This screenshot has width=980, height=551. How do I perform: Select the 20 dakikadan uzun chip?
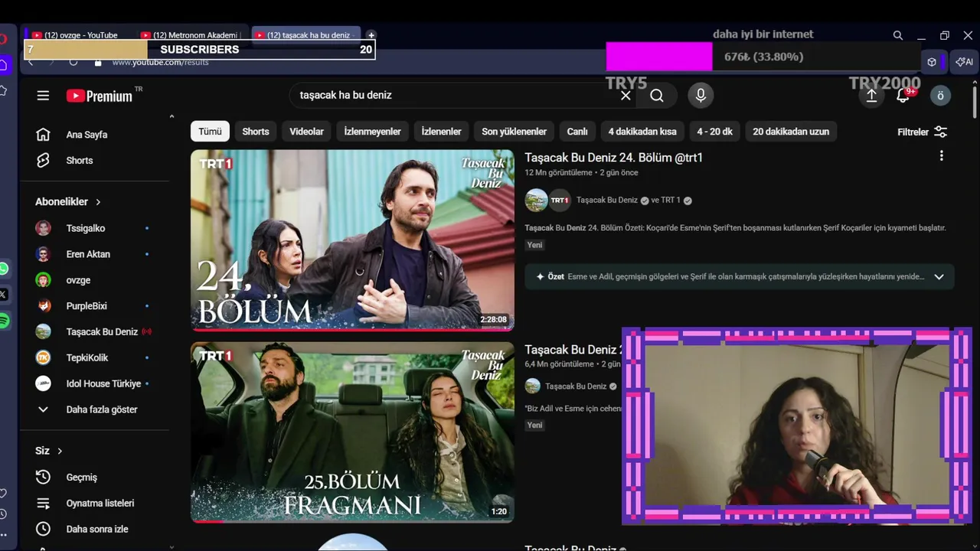tap(791, 132)
